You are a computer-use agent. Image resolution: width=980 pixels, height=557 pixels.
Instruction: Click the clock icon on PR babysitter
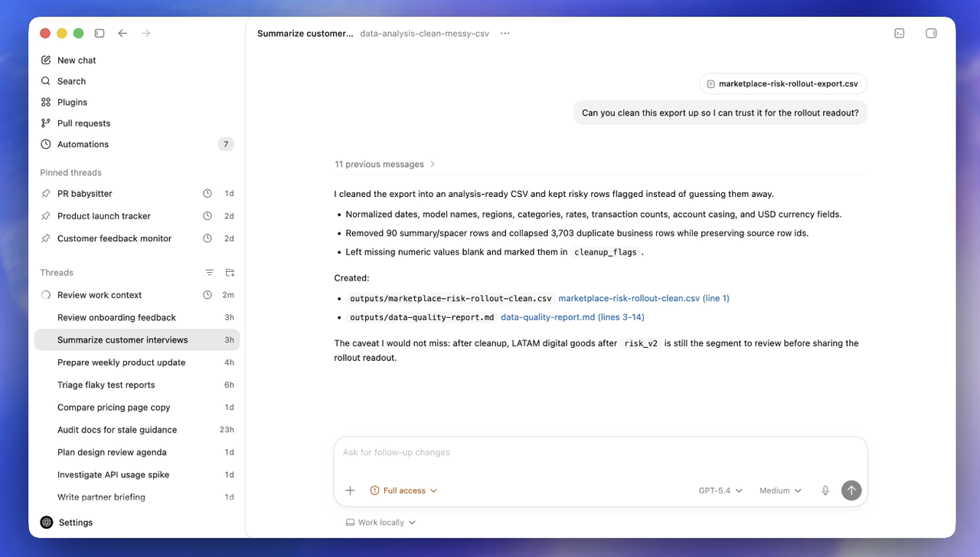(207, 194)
